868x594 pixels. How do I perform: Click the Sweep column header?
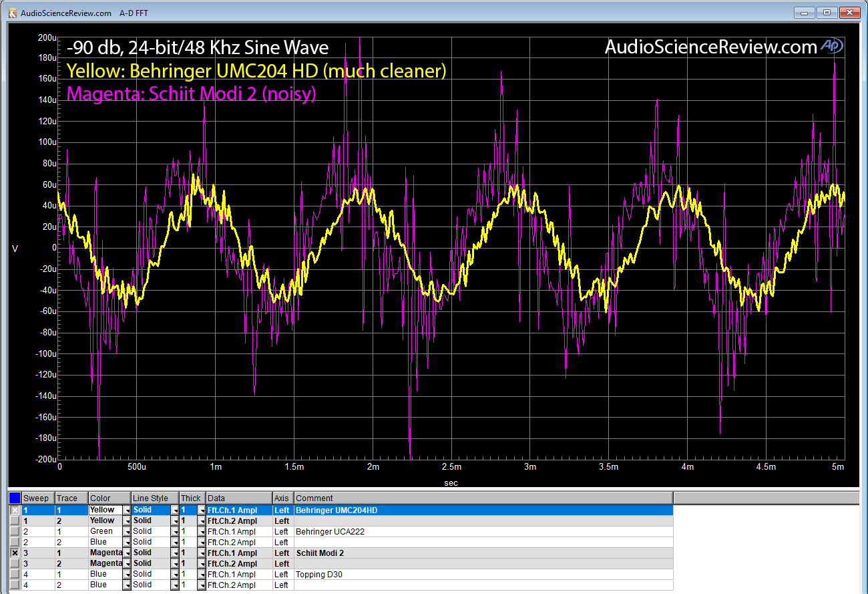click(38, 498)
